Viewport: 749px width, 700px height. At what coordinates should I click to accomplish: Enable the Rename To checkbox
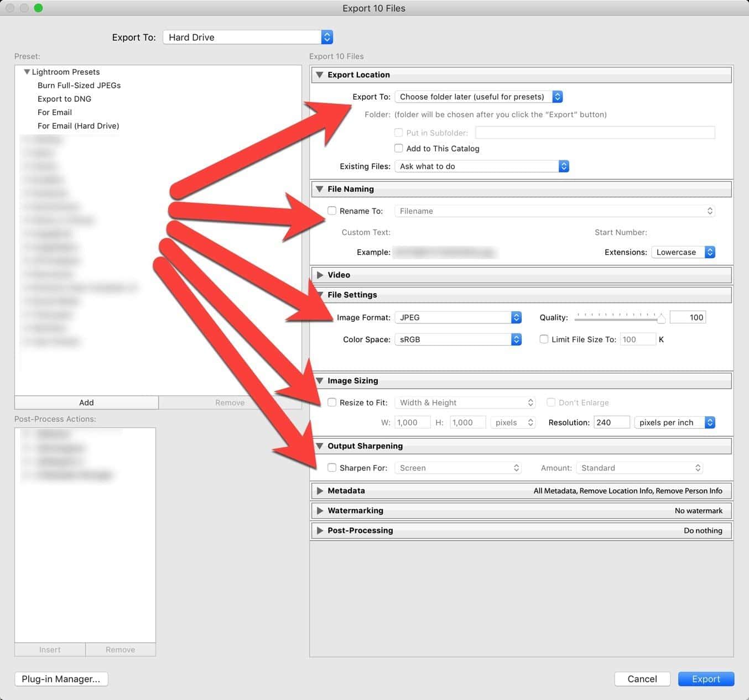(332, 211)
